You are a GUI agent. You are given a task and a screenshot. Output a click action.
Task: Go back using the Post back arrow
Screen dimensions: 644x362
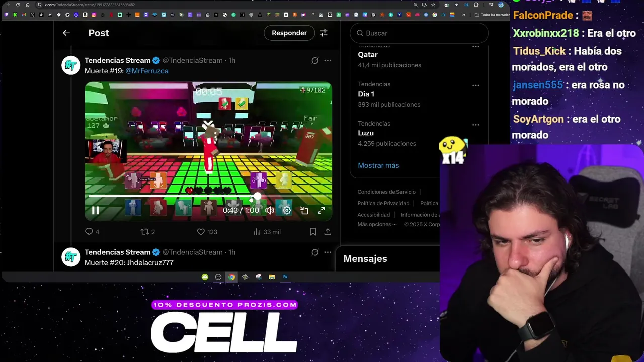pos(66,33)
